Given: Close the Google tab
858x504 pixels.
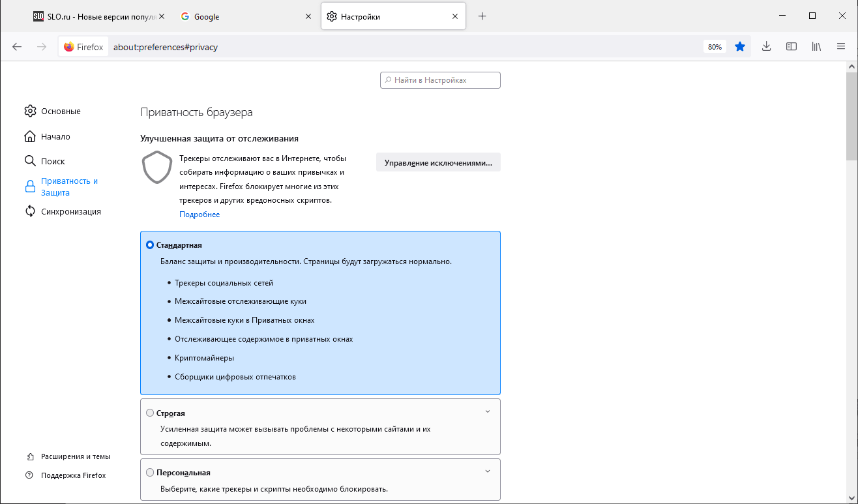Looking at the screenshot, I should pyautogui.click(x=308, y=17).
